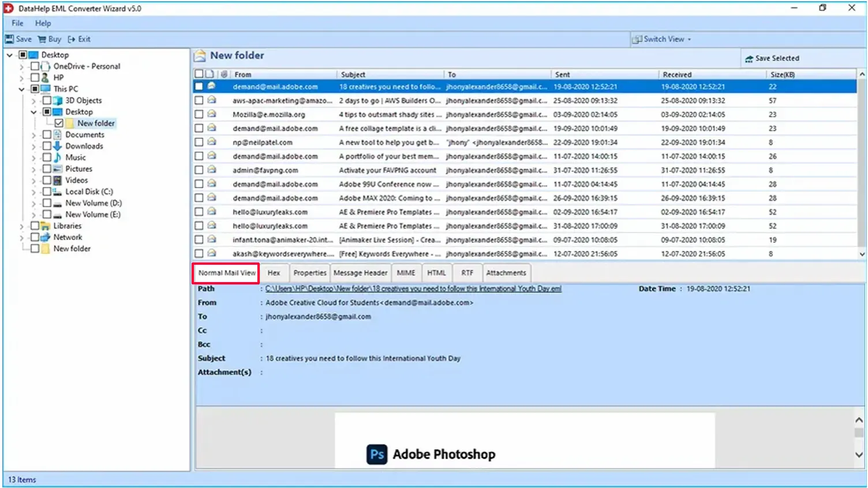Viewport: 868px width, 488px height.
Task: Switch to the Hex tab
Action: coord(274,273)
